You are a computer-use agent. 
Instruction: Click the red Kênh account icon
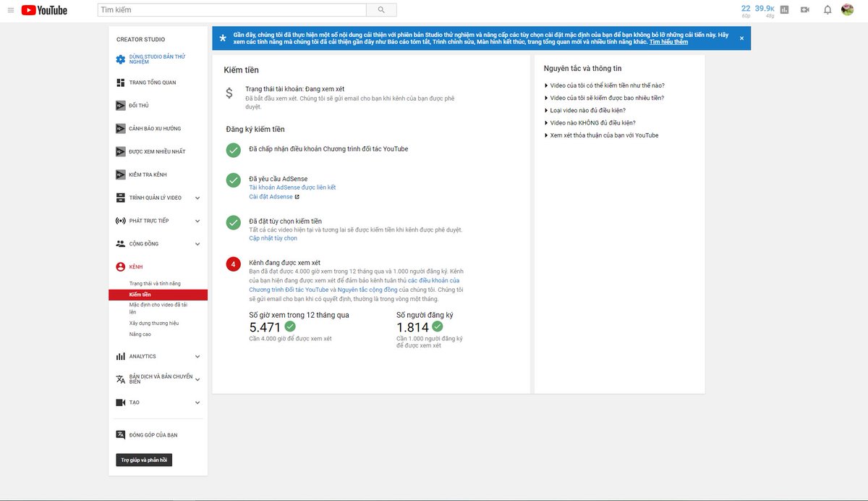pos(121,266)
